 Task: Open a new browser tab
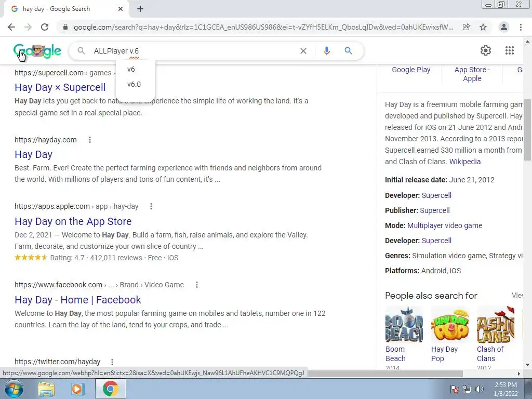(140, 9)
